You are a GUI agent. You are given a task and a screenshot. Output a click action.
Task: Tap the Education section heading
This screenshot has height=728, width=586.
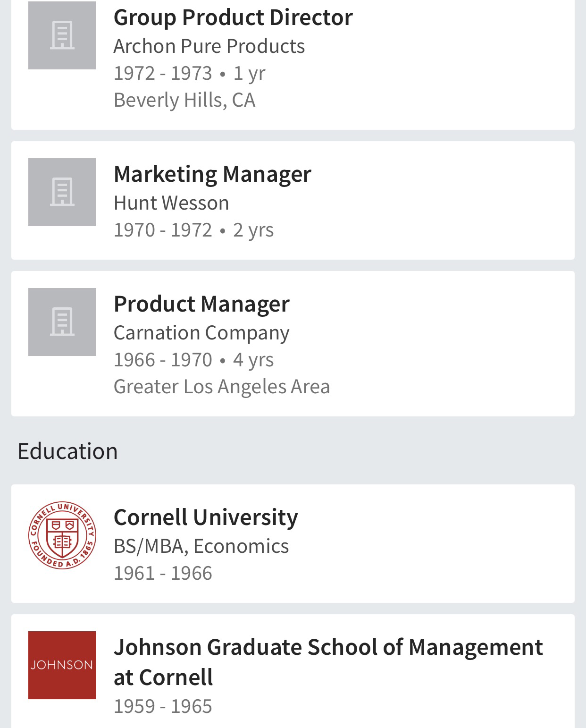pos(67,451)
